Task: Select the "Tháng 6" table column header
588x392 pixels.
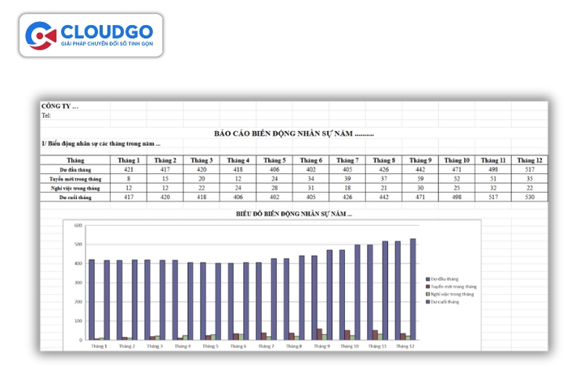Action: [x=310, y=160]
